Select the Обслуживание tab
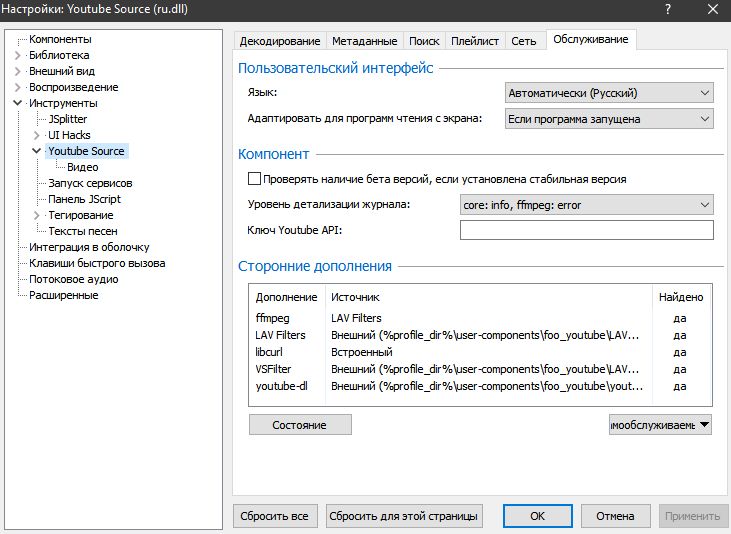Image resolution: width=731 pixels, height=534 pixels. [591, 39]
